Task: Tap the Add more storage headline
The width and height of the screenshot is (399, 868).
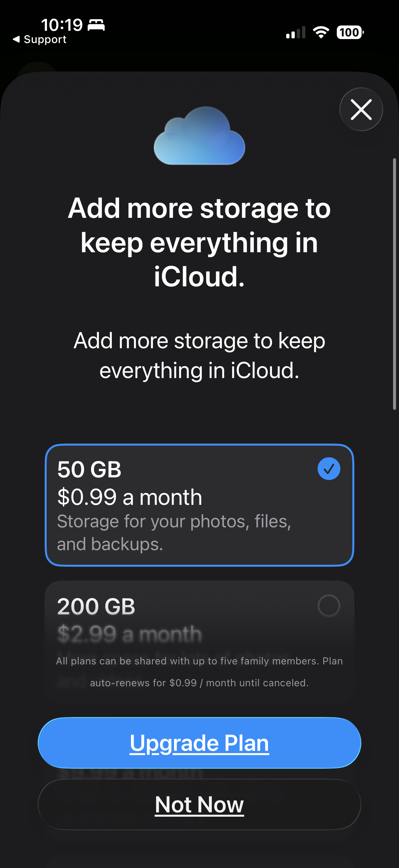Action: click(199, 242)
